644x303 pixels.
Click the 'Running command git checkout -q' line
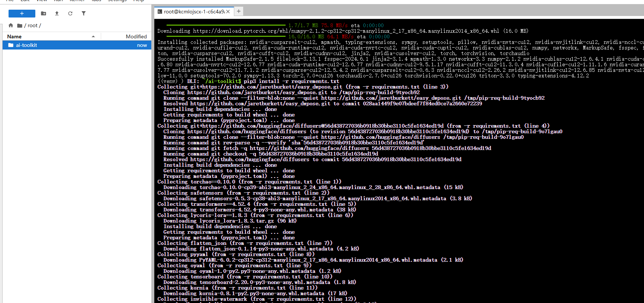pyautogui.click(x=271, y=154)
